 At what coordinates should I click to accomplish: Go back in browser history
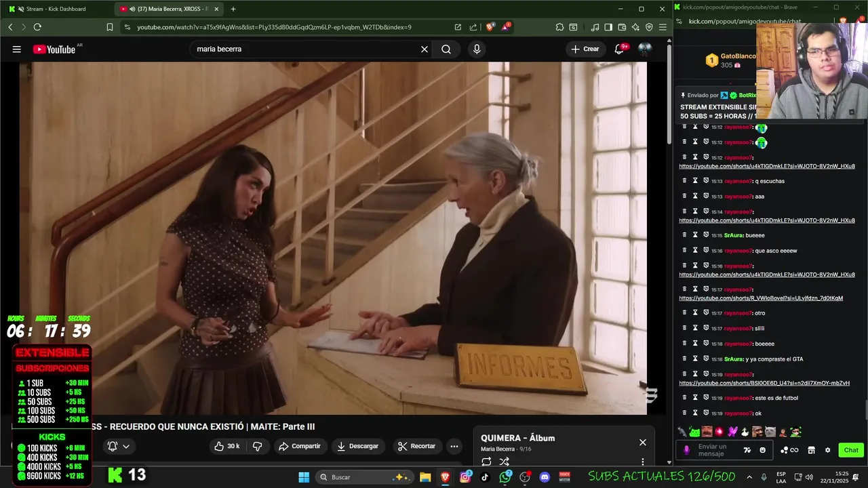tap(10, 27)
